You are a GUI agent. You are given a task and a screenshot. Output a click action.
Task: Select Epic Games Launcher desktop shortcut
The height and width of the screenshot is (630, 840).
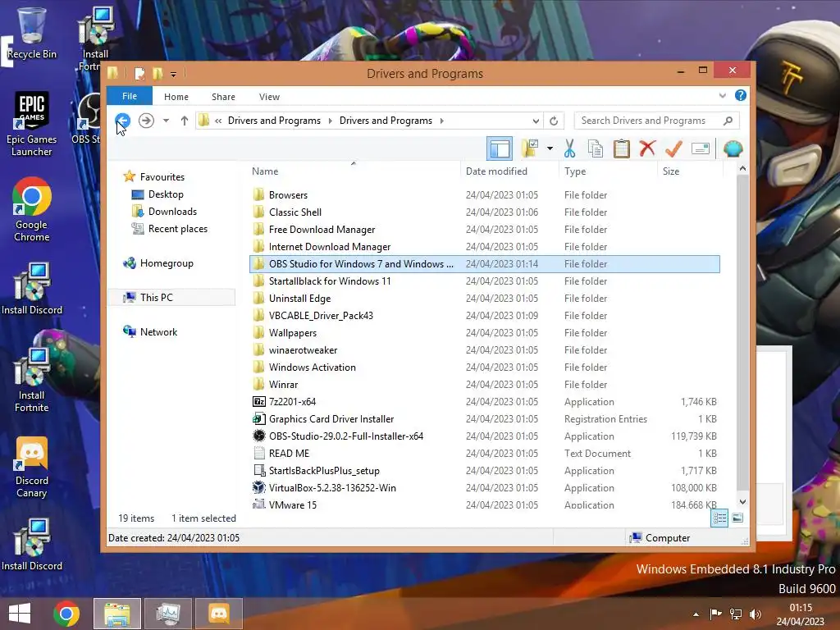pyautogui.click(x=32, y=125)
